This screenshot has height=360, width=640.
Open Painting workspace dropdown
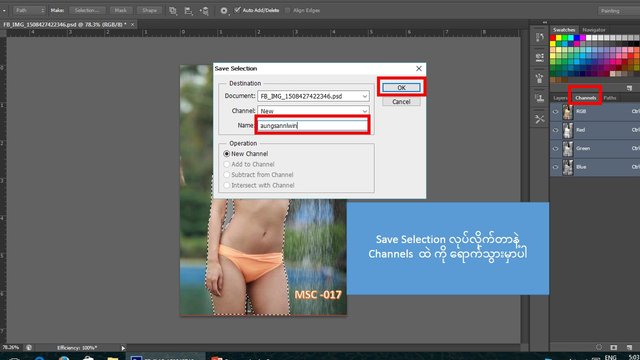point(618,11)
